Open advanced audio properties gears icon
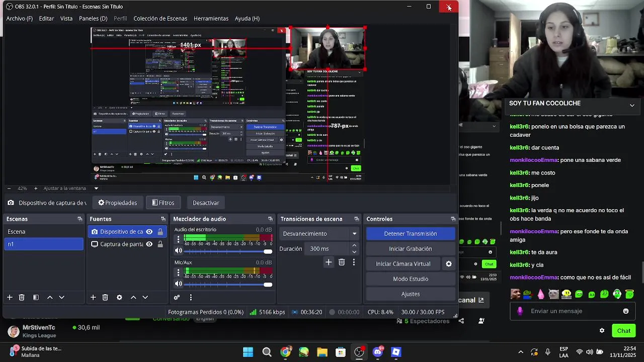 [177, 297]
